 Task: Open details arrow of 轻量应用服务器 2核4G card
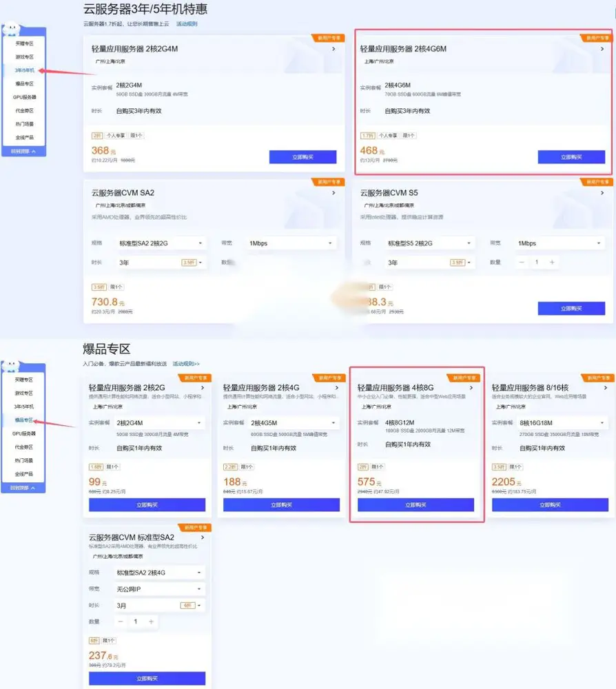[337, 387]
